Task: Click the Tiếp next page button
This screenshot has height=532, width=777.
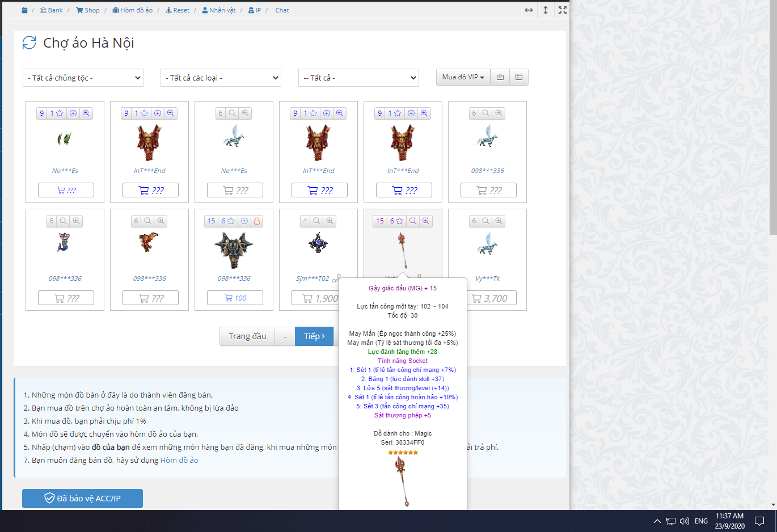Action: pos(314,336)
